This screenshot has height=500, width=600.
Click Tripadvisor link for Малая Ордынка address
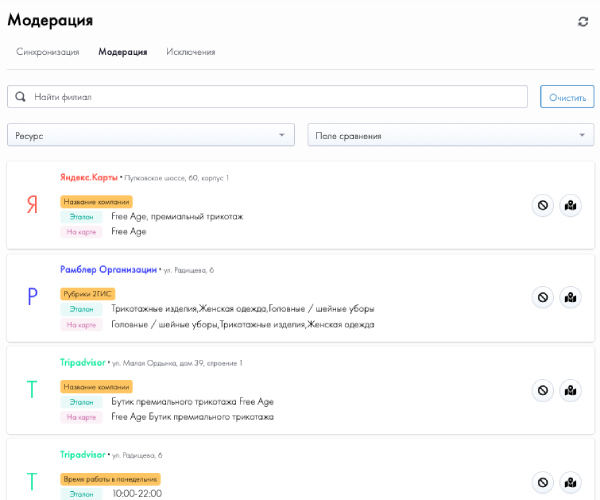coord(83,362)
